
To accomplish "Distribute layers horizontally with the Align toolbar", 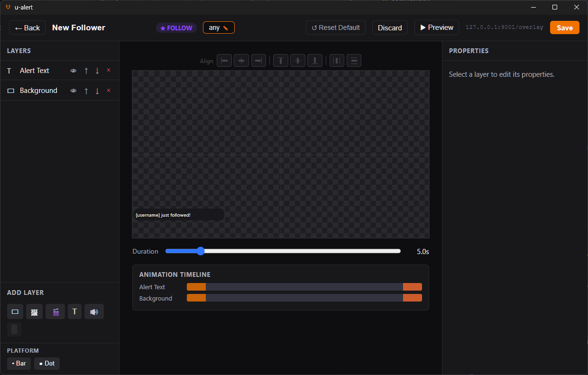I will pos(337,61).
